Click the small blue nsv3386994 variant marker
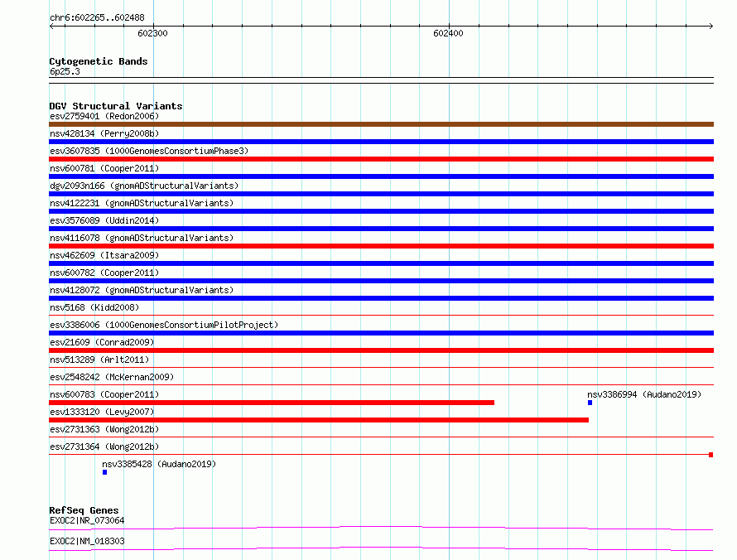737x560 pixels. click(590, 403)
